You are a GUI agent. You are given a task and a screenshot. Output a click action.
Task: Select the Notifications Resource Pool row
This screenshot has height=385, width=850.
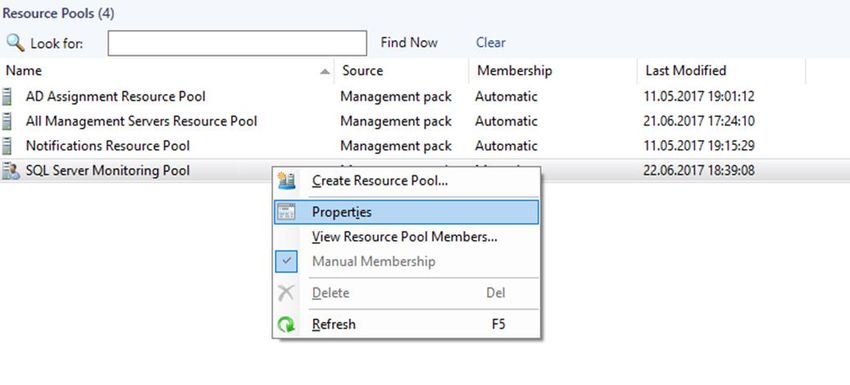(425, 146)
